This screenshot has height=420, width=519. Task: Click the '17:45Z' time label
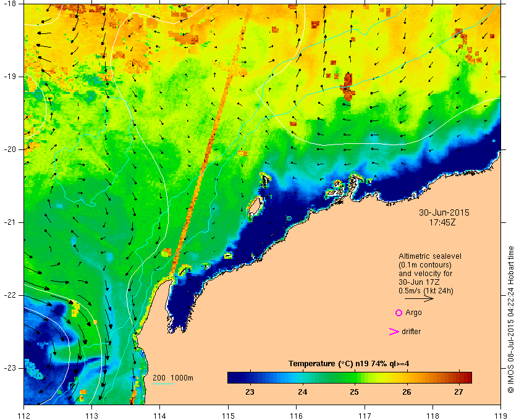(442, 222)
